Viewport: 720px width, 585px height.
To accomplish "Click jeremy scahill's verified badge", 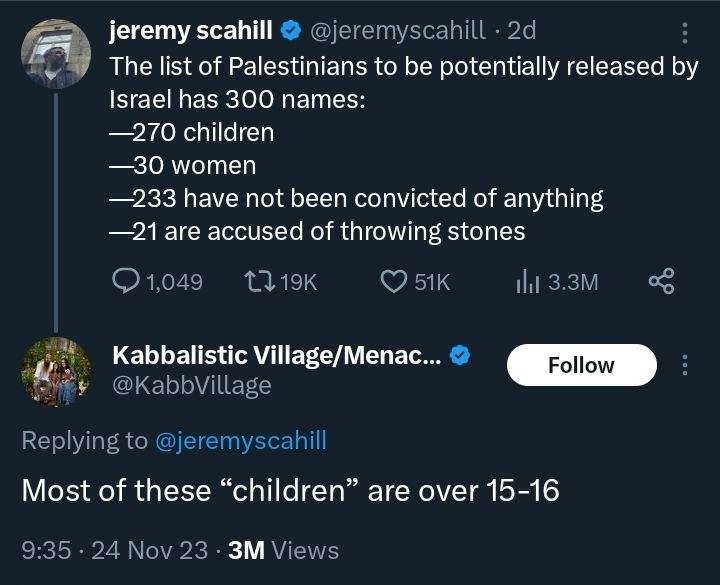I will (292, 31).
